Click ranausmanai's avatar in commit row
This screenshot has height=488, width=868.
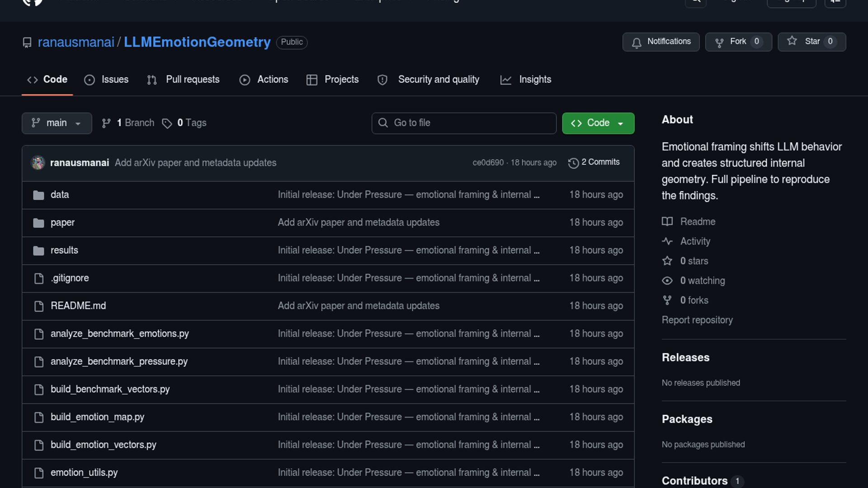pyautogui.click(x=38, y=163)
